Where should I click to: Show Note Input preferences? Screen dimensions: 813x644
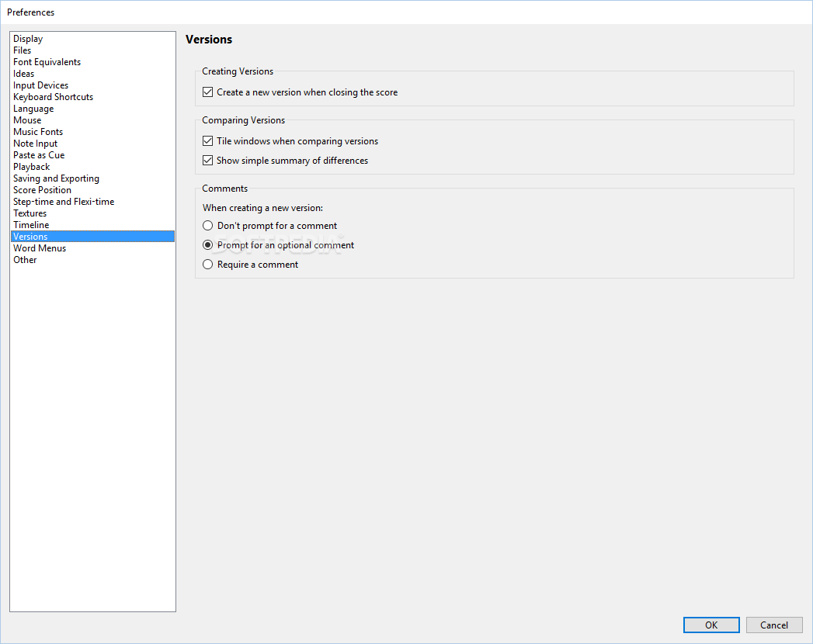[35, 144]
